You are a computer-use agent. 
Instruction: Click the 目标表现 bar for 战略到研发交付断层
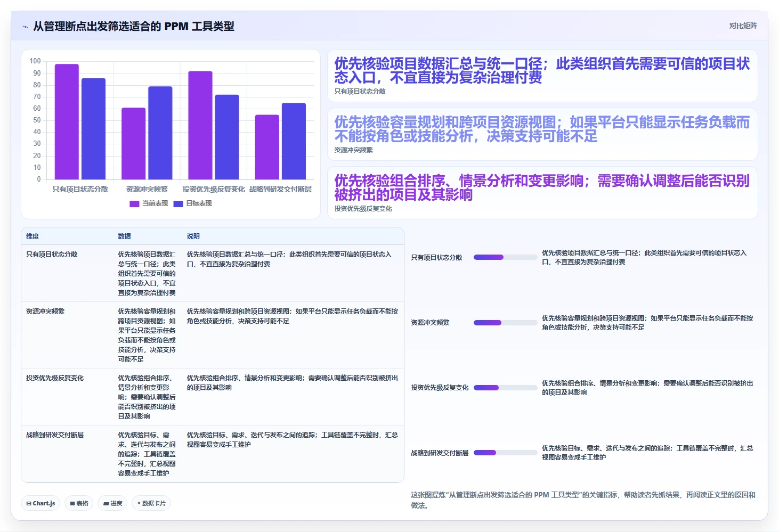point(294,141)
